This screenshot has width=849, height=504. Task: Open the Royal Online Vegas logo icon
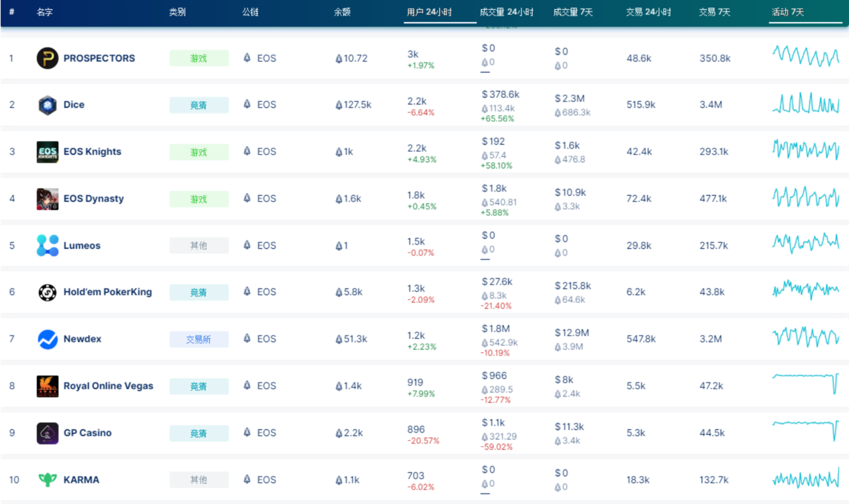[47, 386]
